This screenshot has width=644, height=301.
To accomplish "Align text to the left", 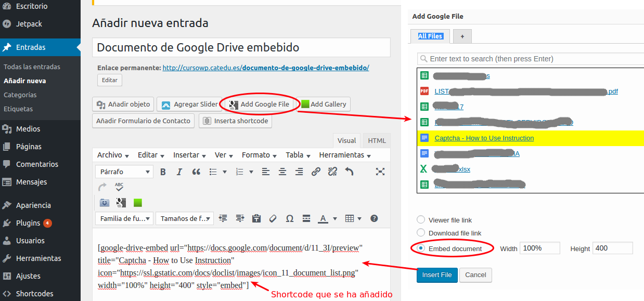I will tap(266, 172).
